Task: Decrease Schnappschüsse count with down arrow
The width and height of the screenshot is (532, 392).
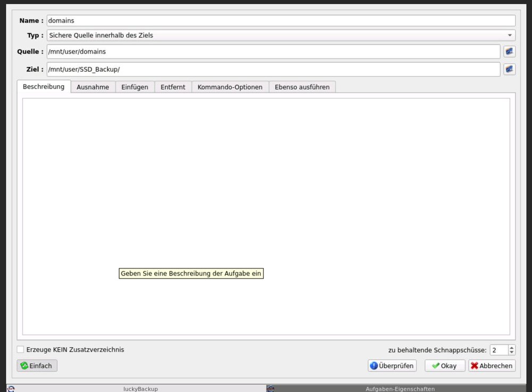Action: coord(512,352)
